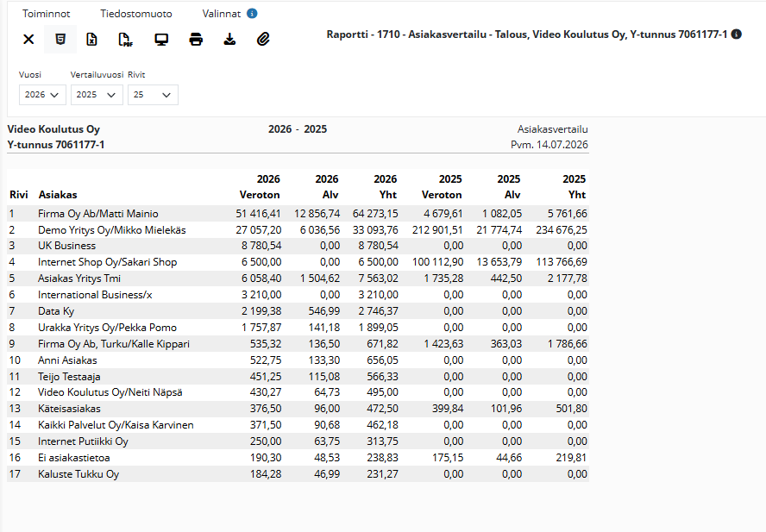Choose the Excel file format icon
Image resolution: width=766 pixels, height=532 pixels.
[x=91, y=39]
